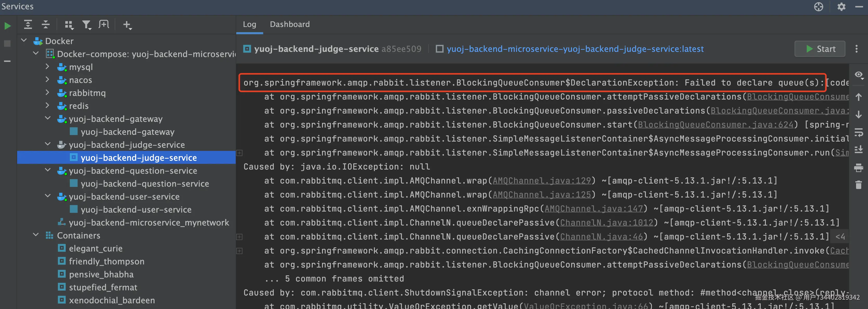Image resolution: width=868 pixels, height=309 pixels.
Task: Open BlockingQueueConsumer.java:624 source link
Action: click(x=716, y=125)
